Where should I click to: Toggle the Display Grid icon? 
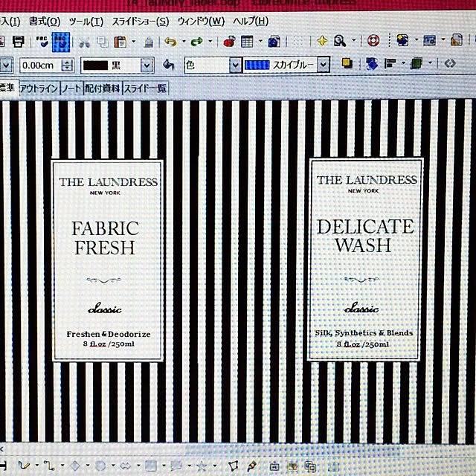[x=297, y=42]
